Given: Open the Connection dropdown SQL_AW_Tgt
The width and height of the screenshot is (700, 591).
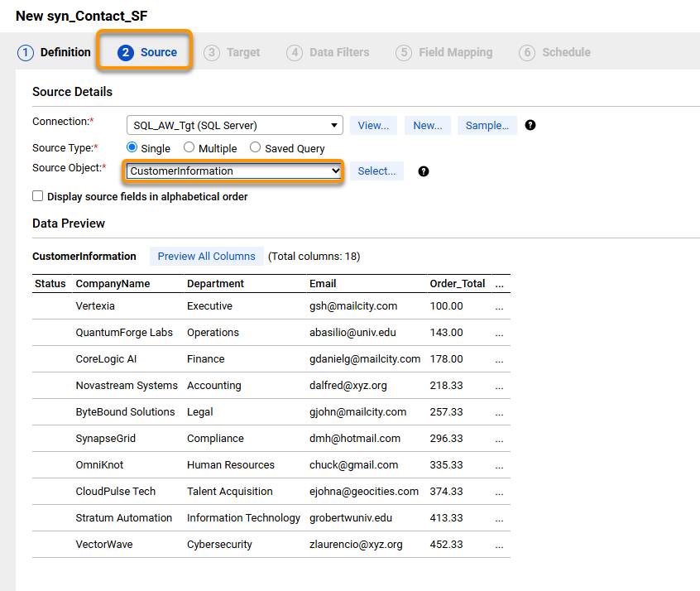Looking at the screenshot, I should (235, 125).
